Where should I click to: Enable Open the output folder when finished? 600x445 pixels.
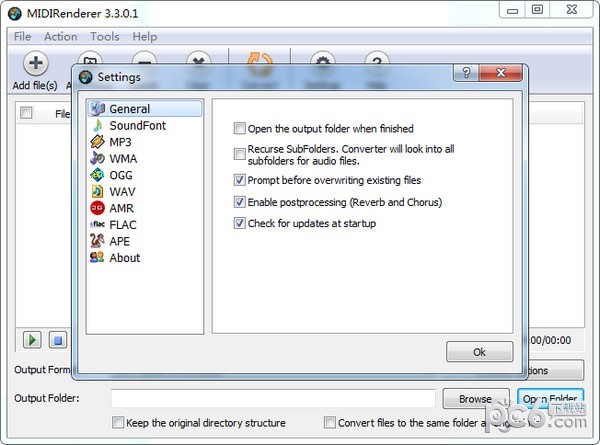(240, 128)
